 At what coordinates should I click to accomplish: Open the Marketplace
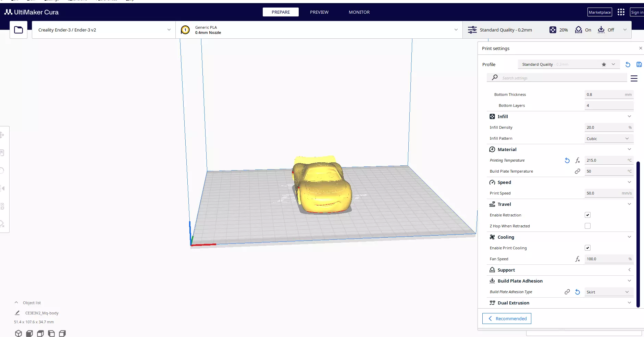tap(599, 12)
